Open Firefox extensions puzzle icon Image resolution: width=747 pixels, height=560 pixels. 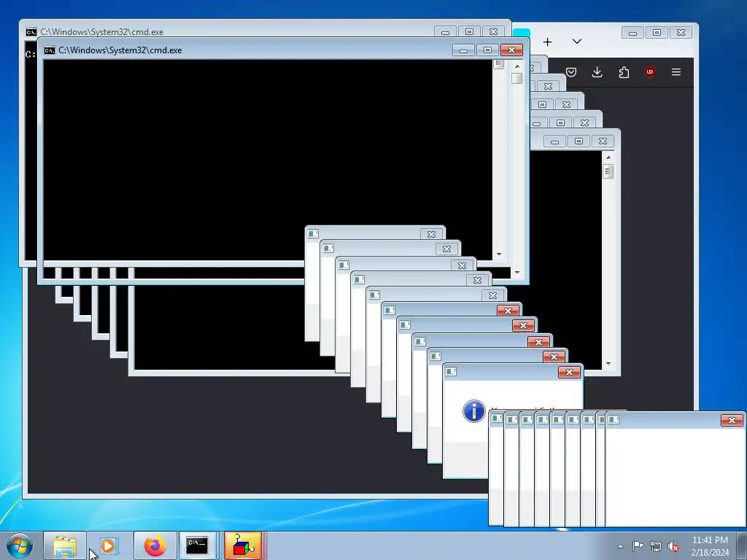624,72
